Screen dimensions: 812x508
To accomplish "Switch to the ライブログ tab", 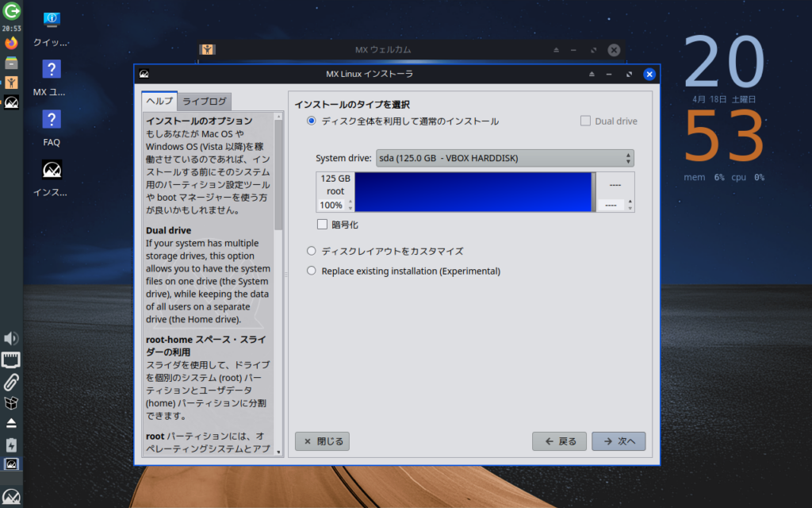I will tap(205, 102).
